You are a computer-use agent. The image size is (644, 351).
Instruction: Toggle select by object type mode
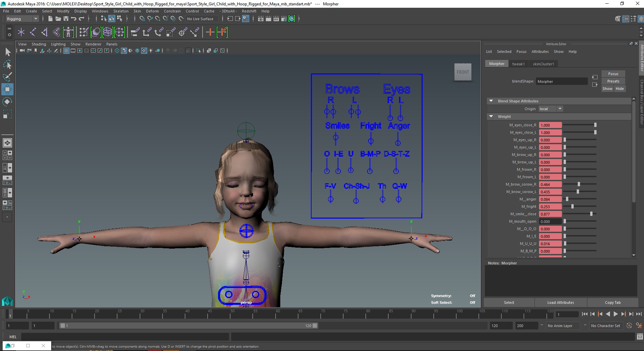112,19
